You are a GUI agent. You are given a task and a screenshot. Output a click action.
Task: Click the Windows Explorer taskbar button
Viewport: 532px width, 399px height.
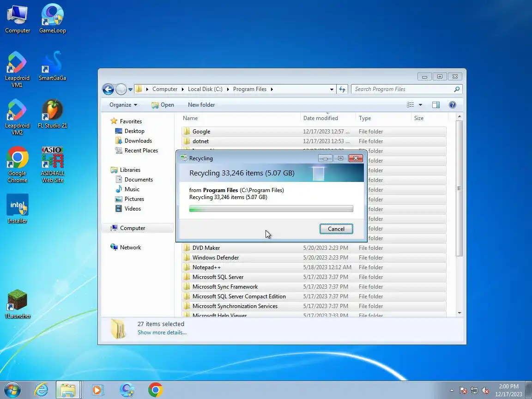point(68,390)
